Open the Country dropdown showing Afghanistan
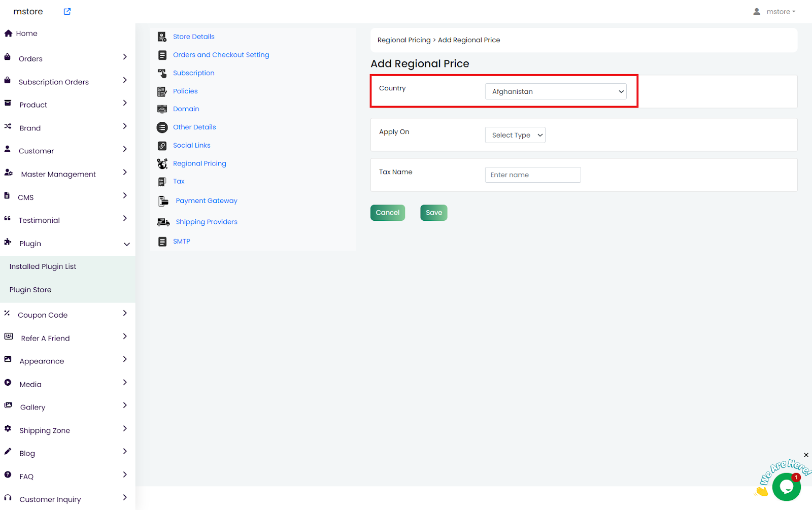 (555, 91)
